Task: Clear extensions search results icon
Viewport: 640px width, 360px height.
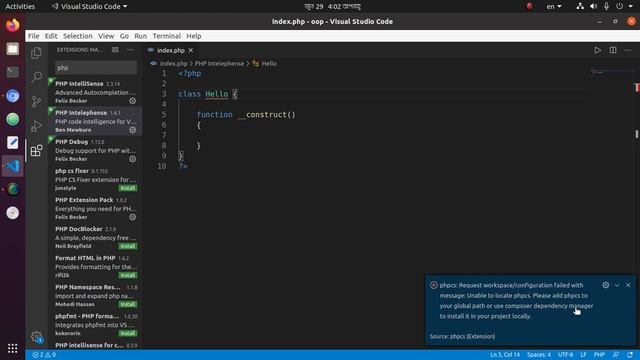Action: [x=116, y=50]
